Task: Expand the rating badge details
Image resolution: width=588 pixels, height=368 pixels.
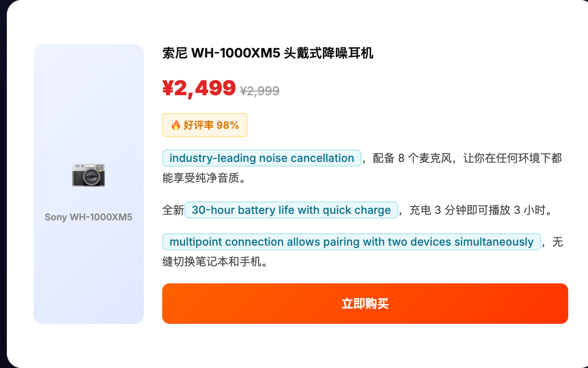Action: coord(204,125)
